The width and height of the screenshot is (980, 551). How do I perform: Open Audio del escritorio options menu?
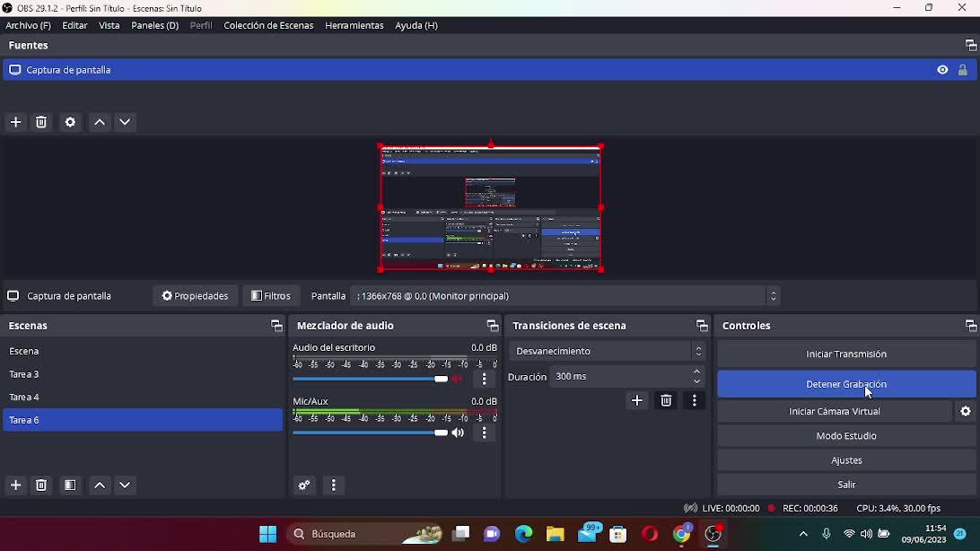[x=485, y=379]
